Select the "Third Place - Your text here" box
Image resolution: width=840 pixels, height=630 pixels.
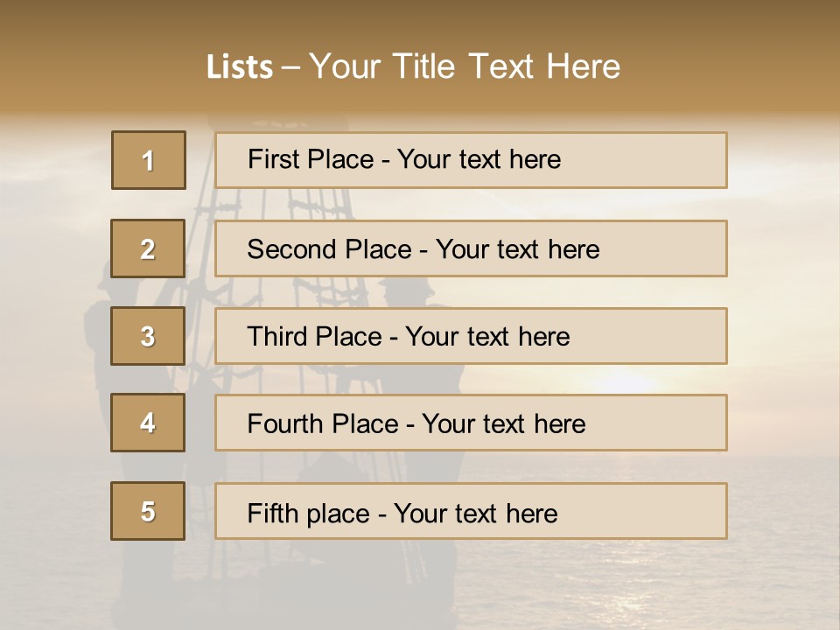pos(471,336)
